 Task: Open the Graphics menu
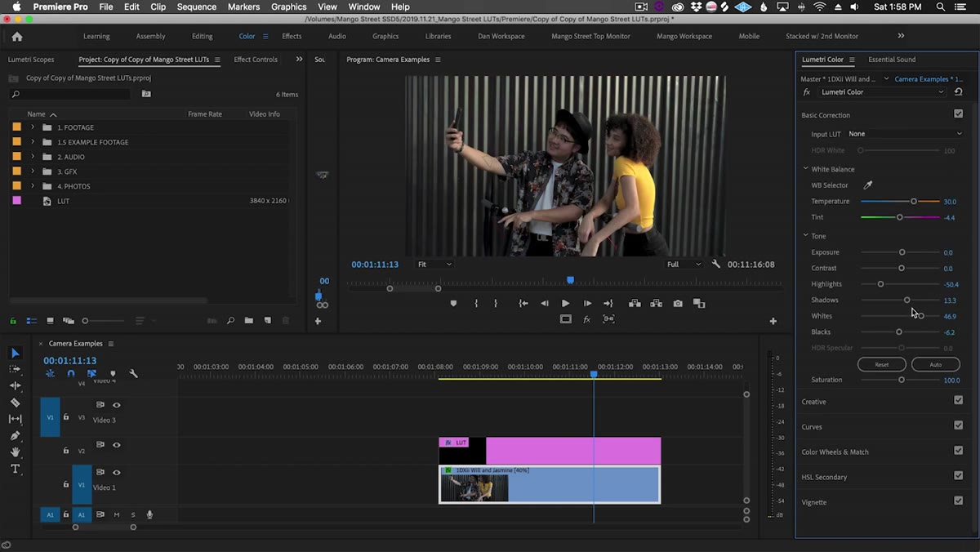[x=288, y=7]
